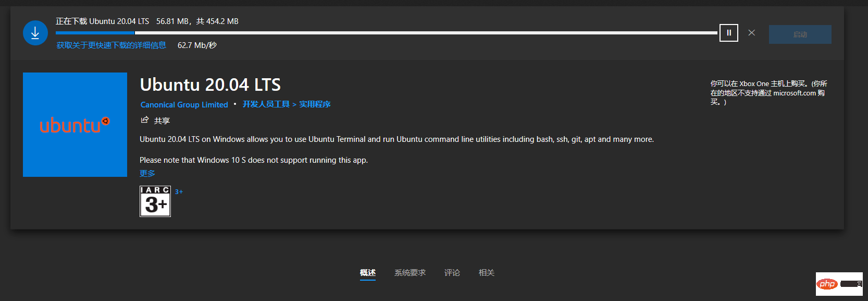The image size is (868, 301).
Task: Cancel the download with the X icon
Action: (x=751, y=33)
